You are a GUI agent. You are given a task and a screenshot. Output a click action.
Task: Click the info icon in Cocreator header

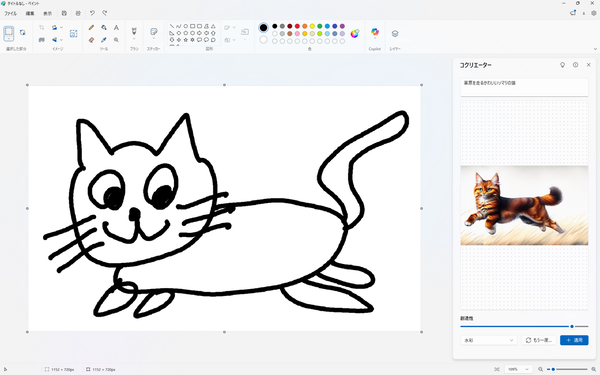click(576, 65)
